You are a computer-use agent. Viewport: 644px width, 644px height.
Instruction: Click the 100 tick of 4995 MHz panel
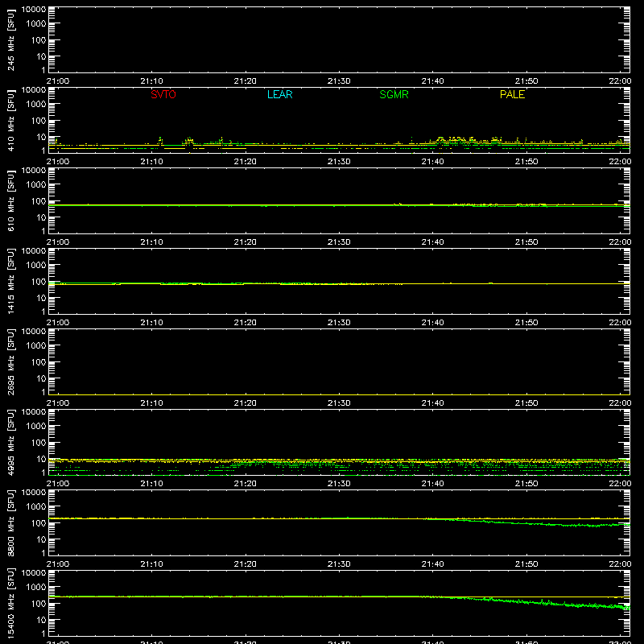pos(39,443)
